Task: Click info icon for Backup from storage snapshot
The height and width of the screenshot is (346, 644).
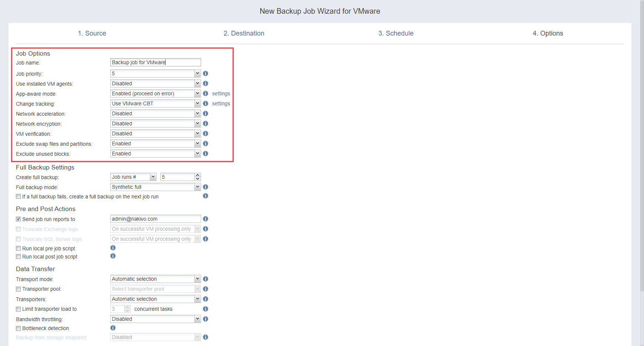Action: point(206,337)
